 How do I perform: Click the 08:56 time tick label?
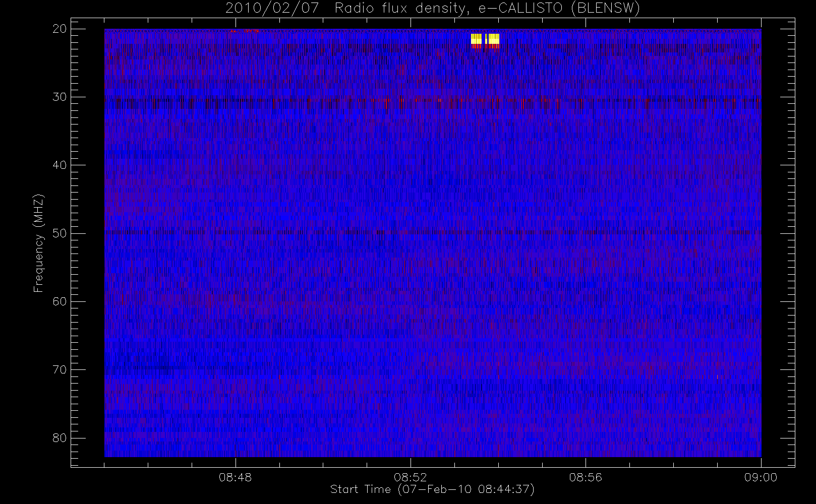point(586,477)
